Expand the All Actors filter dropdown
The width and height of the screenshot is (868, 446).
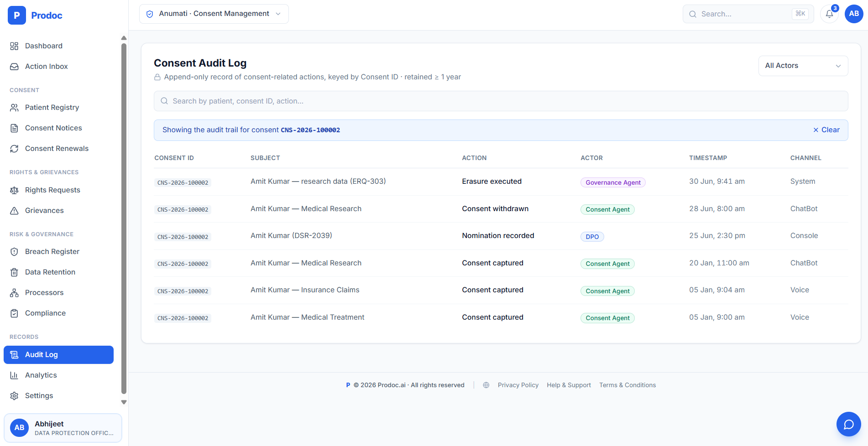(x=803, y=66)
